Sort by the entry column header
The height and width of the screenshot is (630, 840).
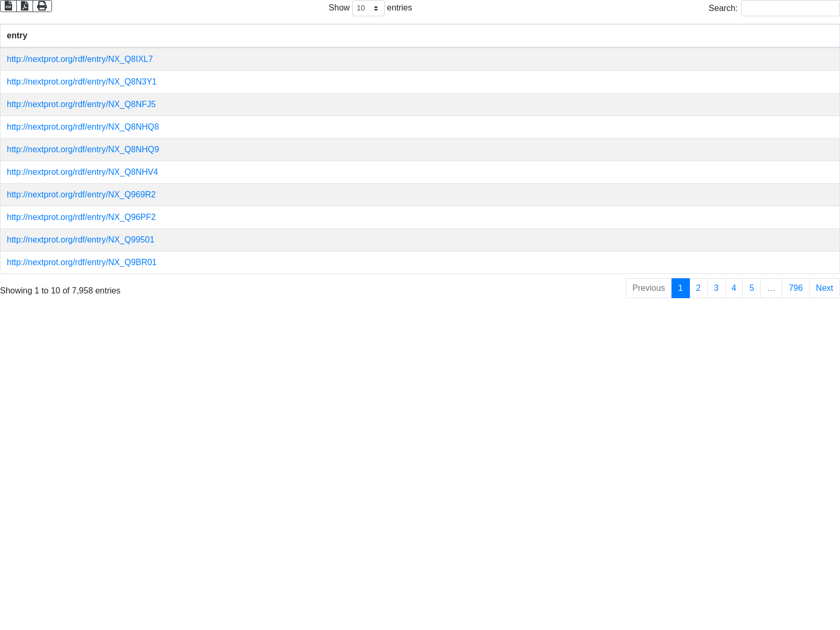point(17,36)
